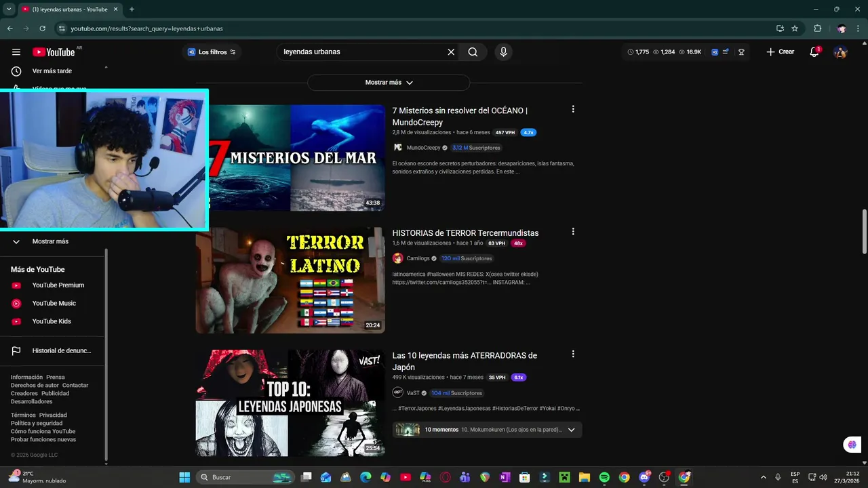This screenshot has width=868, height=488.
Task: Clear the search query with X
Action: pyautogui.click(x=451, y=52)
